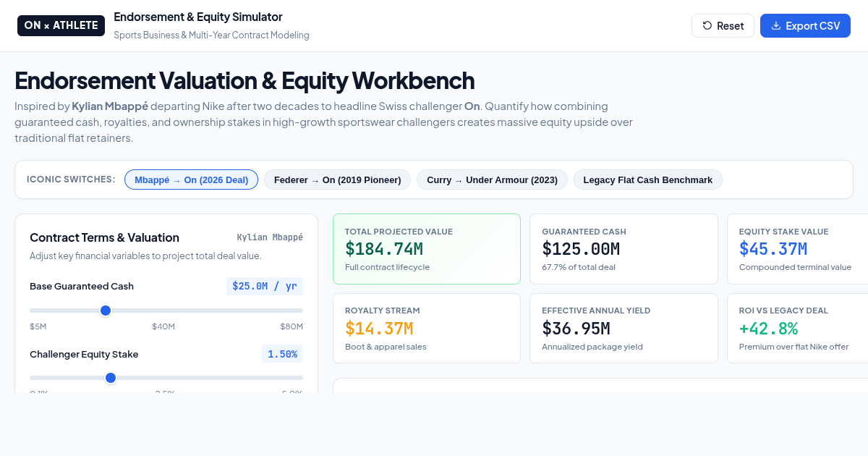Click the $25.0M / yr value badge

[x=265, y=286]
